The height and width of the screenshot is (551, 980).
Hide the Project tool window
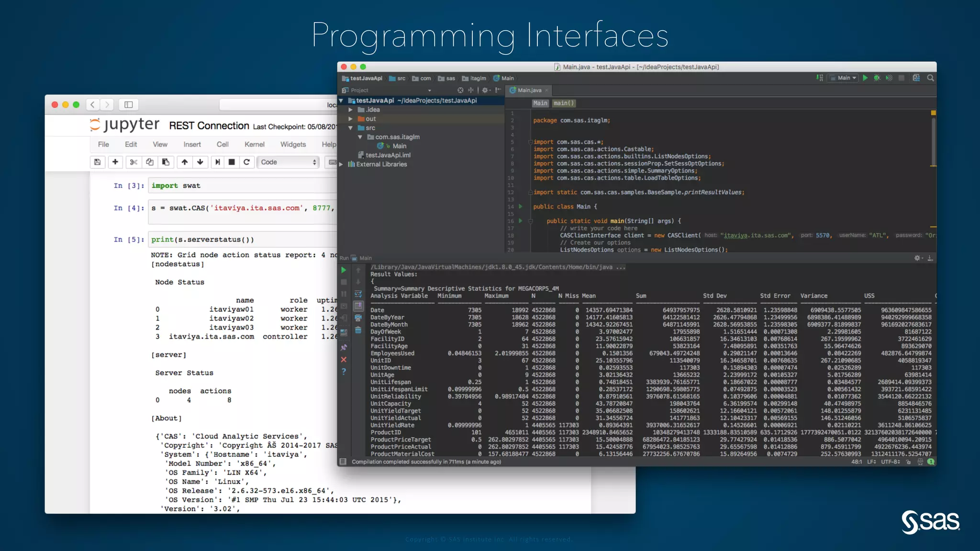pos(498,90)
